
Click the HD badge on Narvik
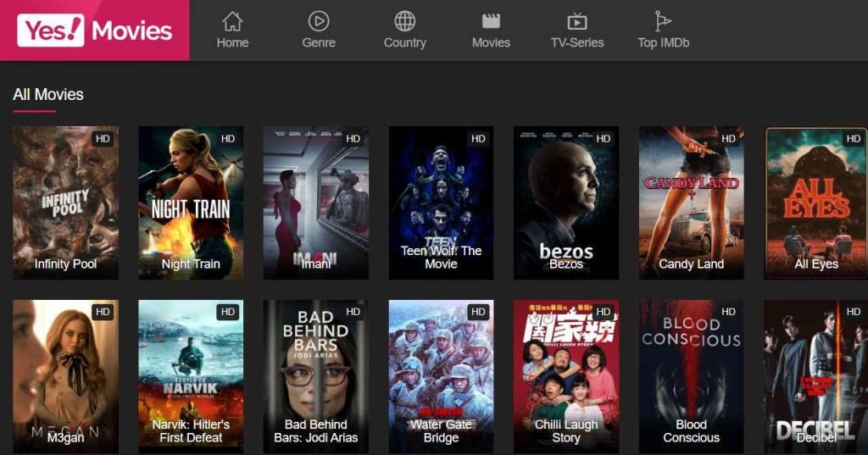point(228,312)
